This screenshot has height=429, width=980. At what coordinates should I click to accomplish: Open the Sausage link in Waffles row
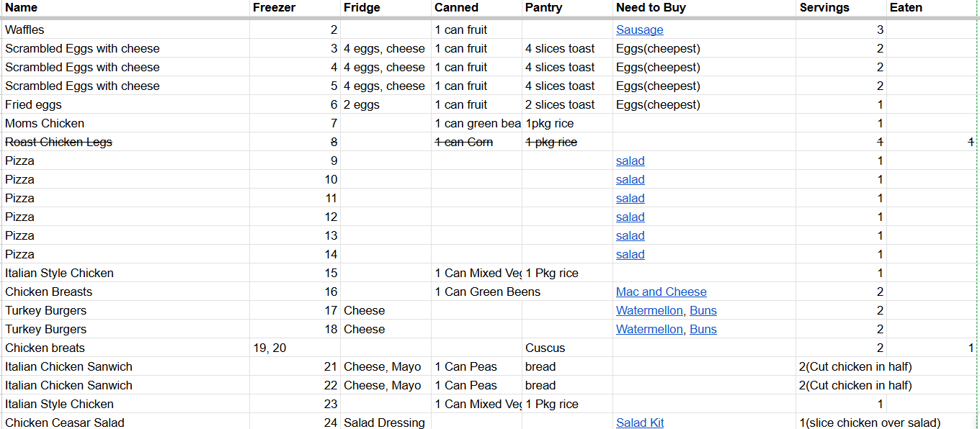[639, 30]
